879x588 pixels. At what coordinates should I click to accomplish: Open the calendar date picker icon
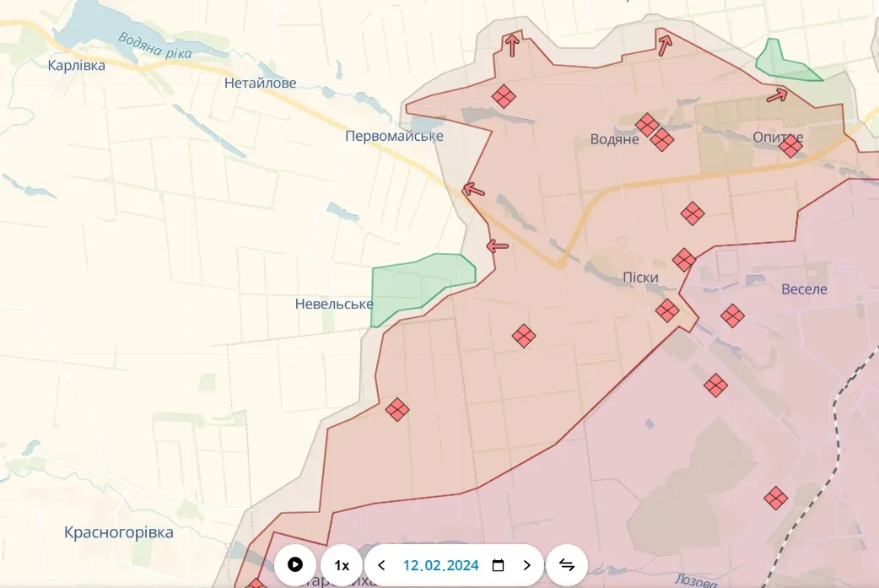[x=498, y=565]
